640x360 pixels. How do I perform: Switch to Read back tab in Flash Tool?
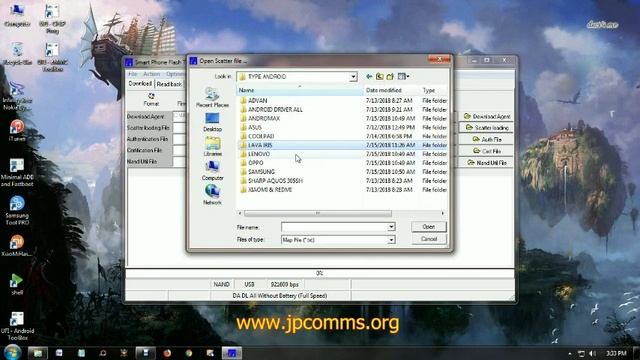pyautogui.click(x=169, y=84)
